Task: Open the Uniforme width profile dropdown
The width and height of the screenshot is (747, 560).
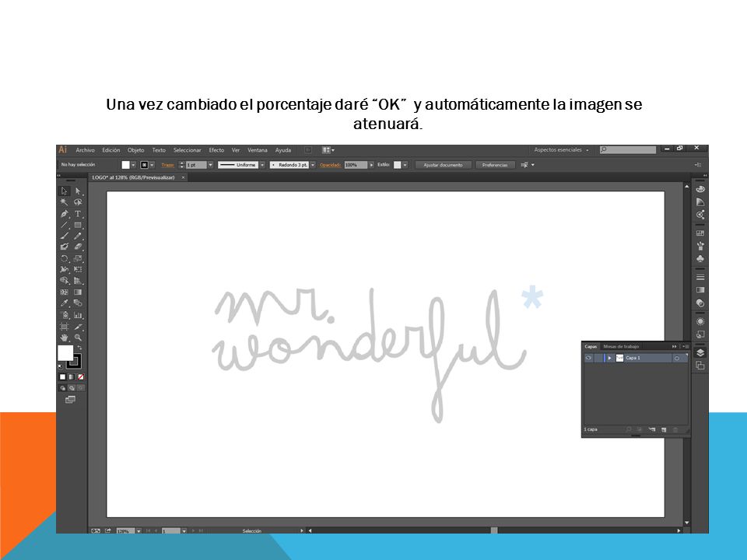Action: 262,165
